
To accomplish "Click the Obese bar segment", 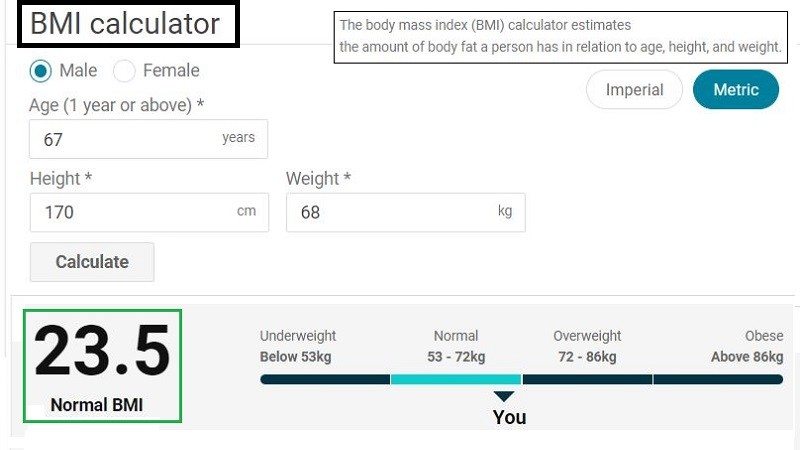I will tap(718, 379).
